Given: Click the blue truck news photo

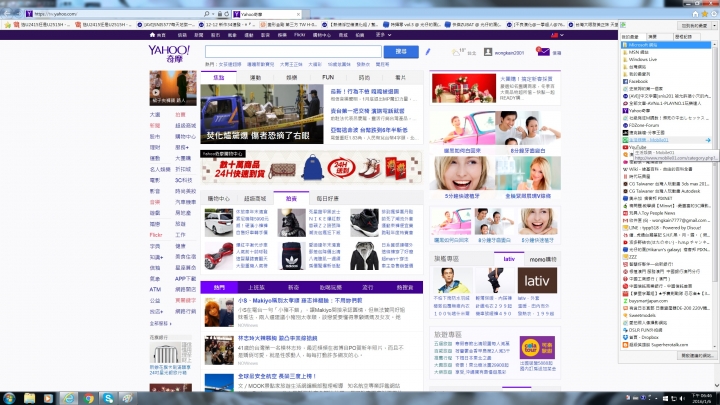Looking at the screenshot, I should pyautogui.click(x=262, y=114).
